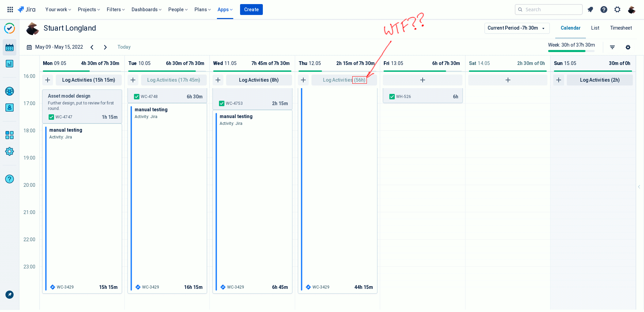The image size is (644, 312).
Task: Add worklog plus for Sunday
Action: coord(559,80)
